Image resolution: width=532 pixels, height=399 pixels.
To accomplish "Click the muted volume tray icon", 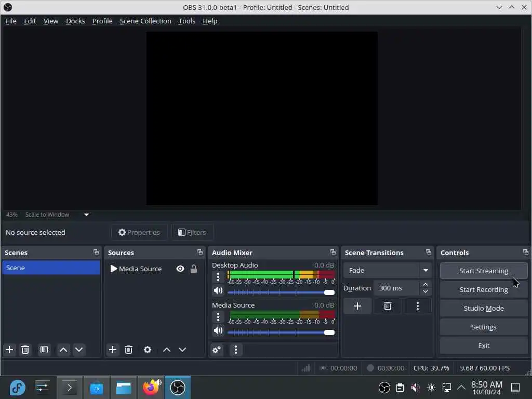I will tap(415, 387).
